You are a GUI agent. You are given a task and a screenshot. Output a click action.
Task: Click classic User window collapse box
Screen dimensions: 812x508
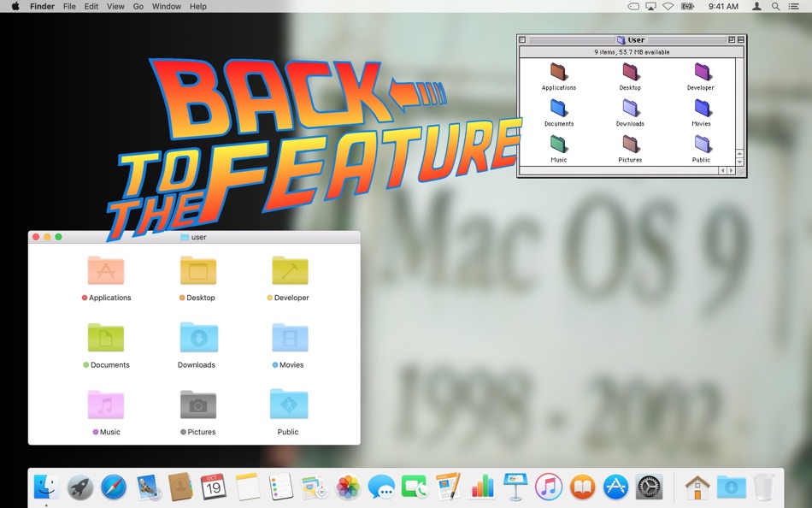[x=740, y=40]
